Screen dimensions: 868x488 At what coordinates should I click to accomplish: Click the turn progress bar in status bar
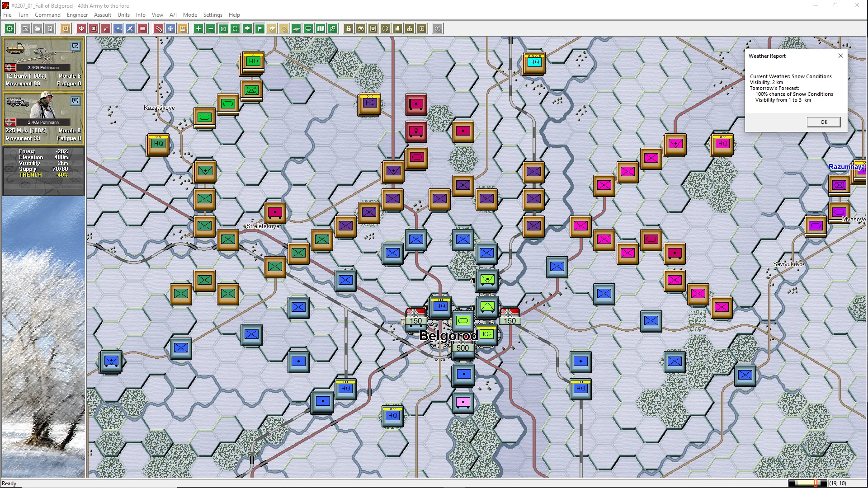tap(807, 483)
